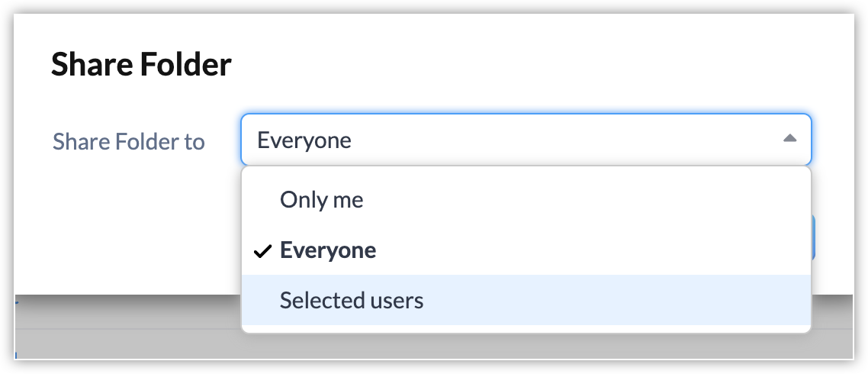Screen dimensions: 868x374
Task: Choose "Everyone" in the dropdown list
Action: click(x=327, y=250)
